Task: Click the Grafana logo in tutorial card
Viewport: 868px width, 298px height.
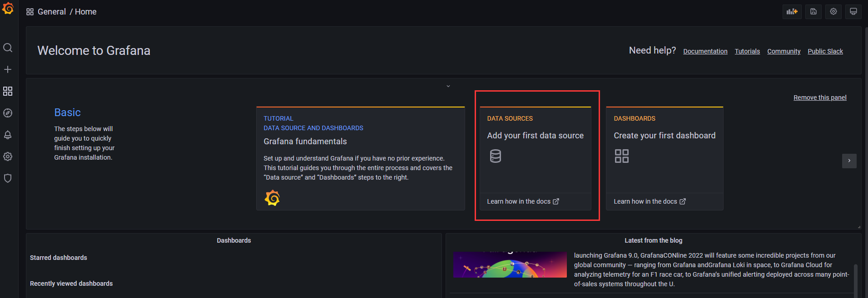Action: click(x=272, y=198)
